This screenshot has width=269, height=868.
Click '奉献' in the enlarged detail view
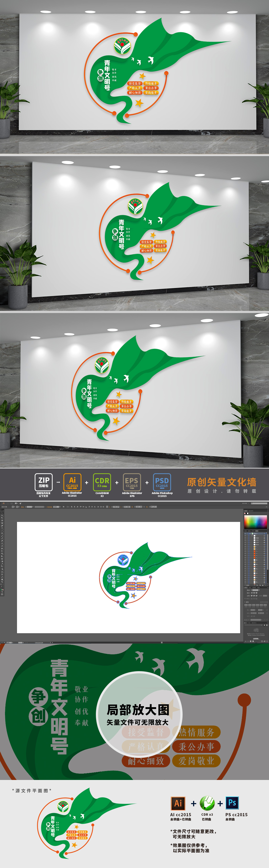coord(81,723)
